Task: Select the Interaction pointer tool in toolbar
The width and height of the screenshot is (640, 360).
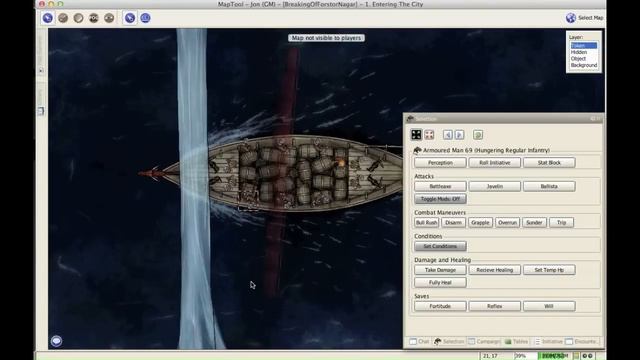Action: pyautogui.click(x=48, y=18)
